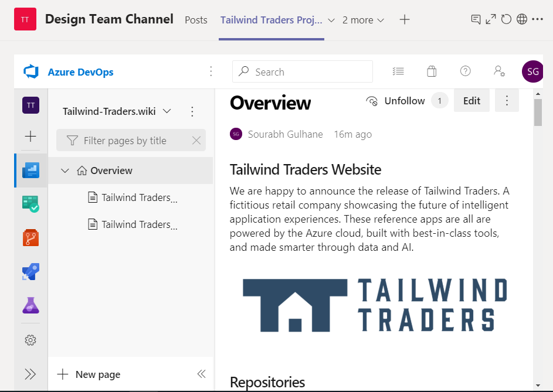This screenshot has width=553, height=392.
Task: Click the follower count badge 1
Action: point(439,101)
